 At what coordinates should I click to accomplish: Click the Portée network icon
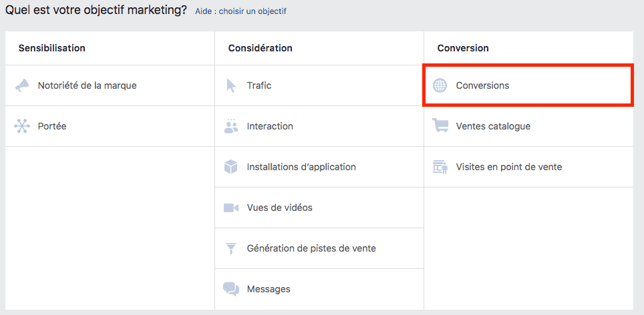click(x=22, y=126)
